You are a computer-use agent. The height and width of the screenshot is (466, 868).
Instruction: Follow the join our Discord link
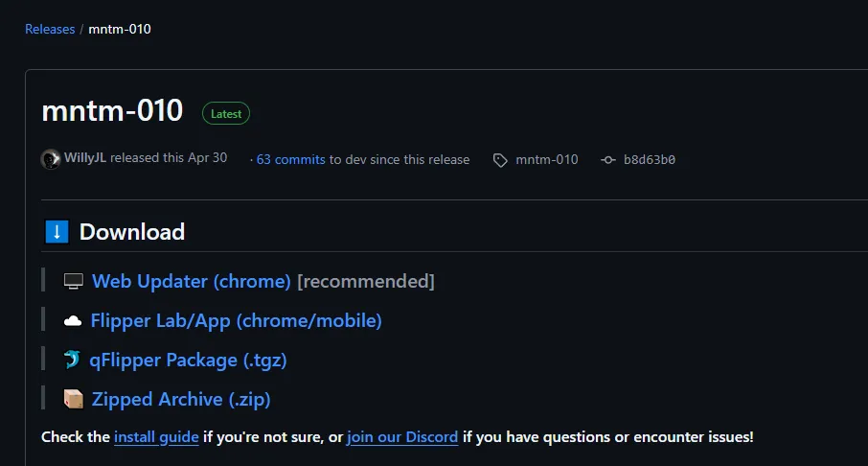coord(402,437)
